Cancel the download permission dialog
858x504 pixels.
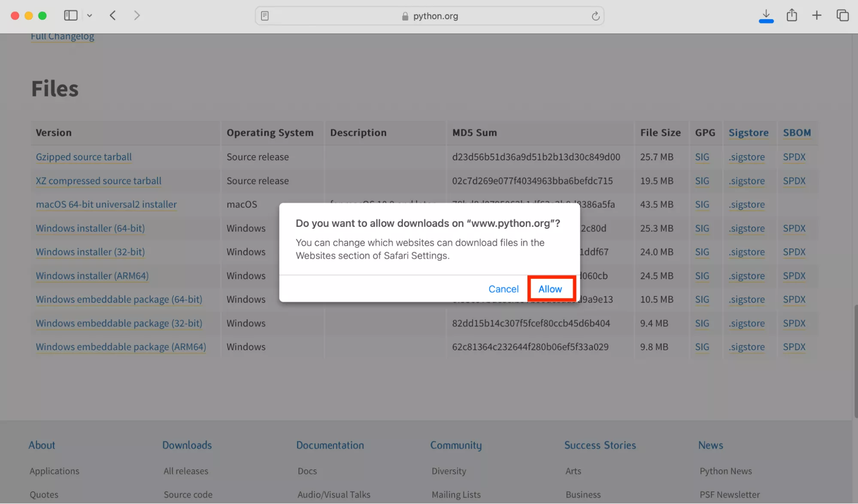(x=503, y=289)
